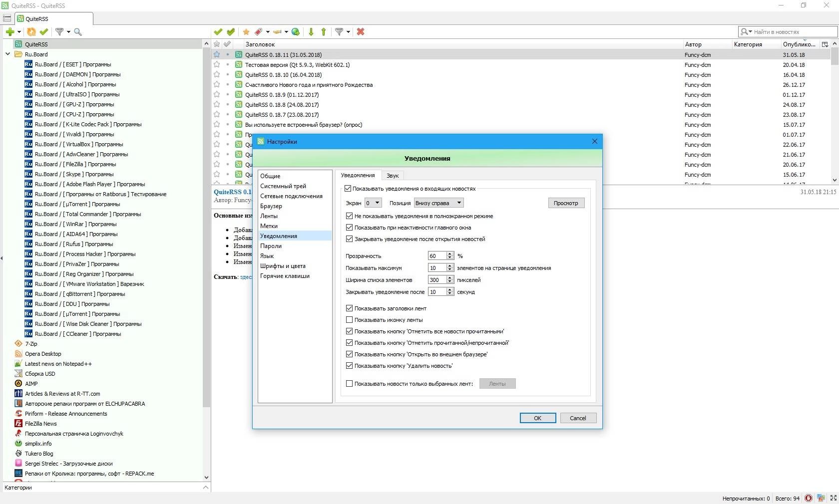Click Next unread news down arrow

click(x=311, y=32)
